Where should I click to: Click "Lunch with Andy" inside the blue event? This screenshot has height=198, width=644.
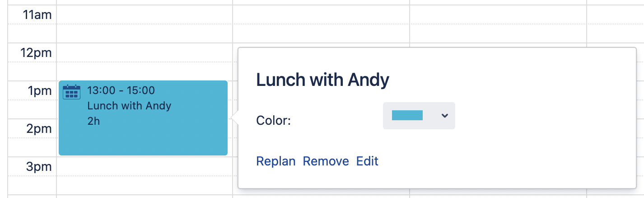(x=129, y=106)
